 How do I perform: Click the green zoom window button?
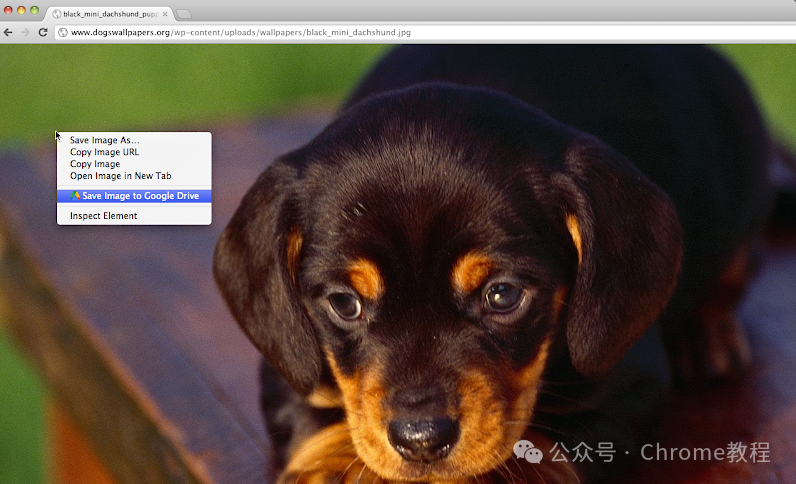pyautogui.click(x=35, y=10)
